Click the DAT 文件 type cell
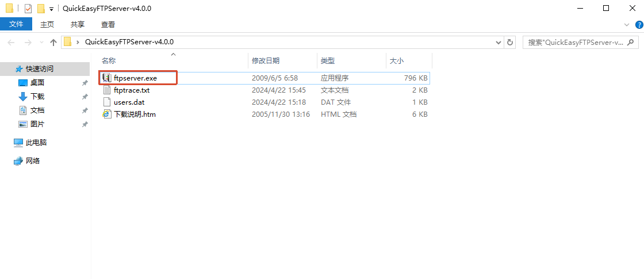Viewport: 644px width, 279px height. click(336, 102)
